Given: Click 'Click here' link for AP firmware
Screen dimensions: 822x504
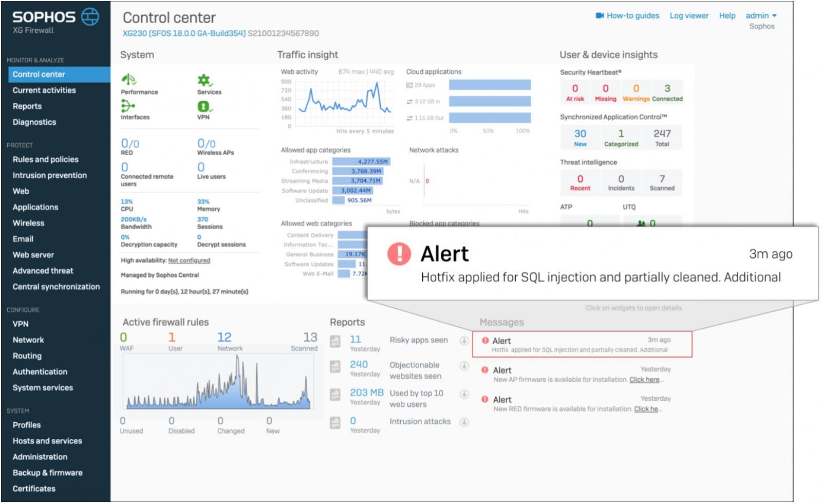Looking at the screenshot, I should pyautogui.click(x=644, y=380).
